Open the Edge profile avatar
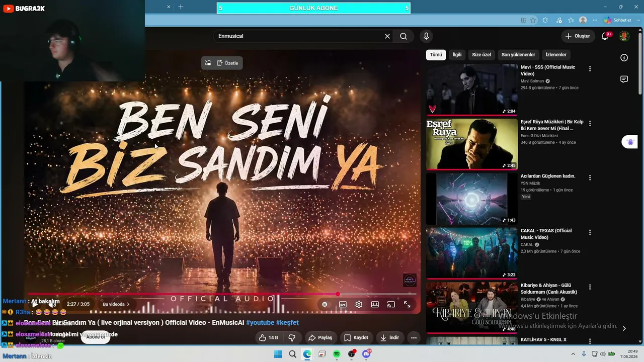This screenshot has width=644, height=362. (583, 20)
